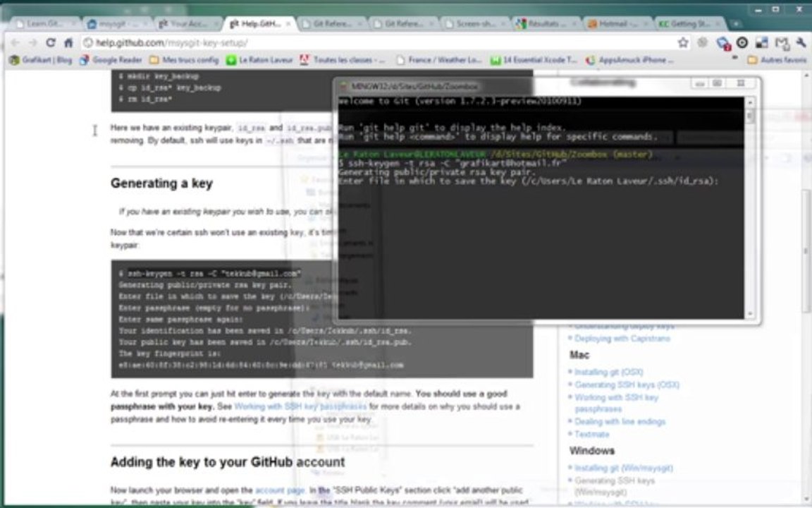Switch to the Hotmail tab
This screenshot has height=508, width=812.
pos(617,23)
